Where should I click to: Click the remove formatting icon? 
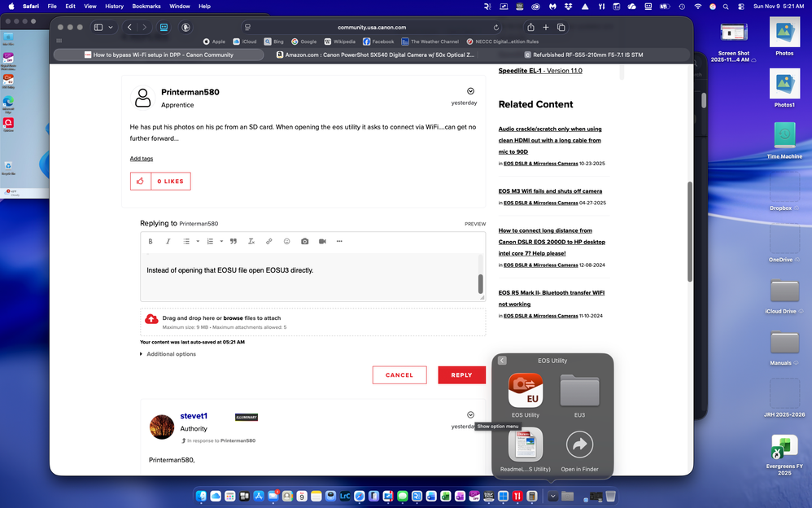251,242
